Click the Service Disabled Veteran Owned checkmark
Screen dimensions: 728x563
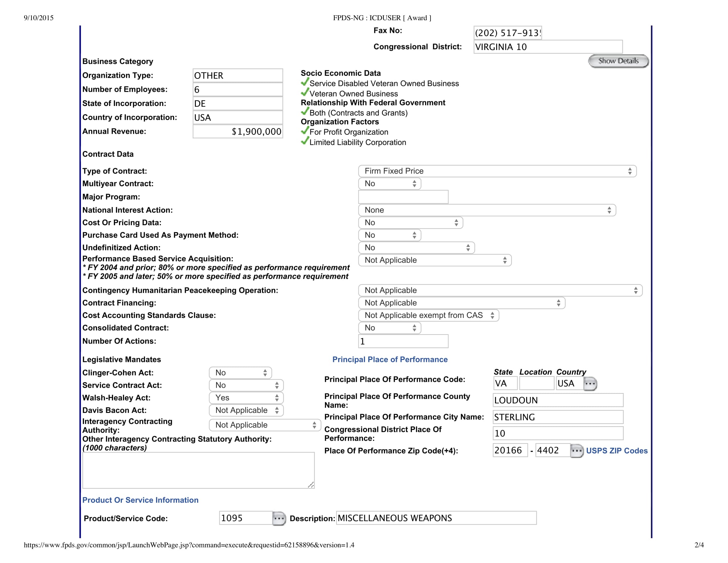[x=305, y=82]
